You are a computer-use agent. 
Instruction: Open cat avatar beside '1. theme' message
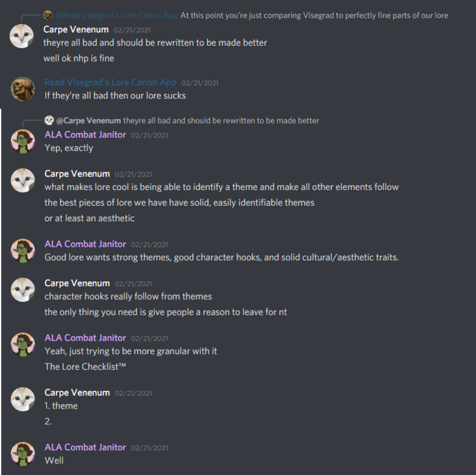point(23,399)
